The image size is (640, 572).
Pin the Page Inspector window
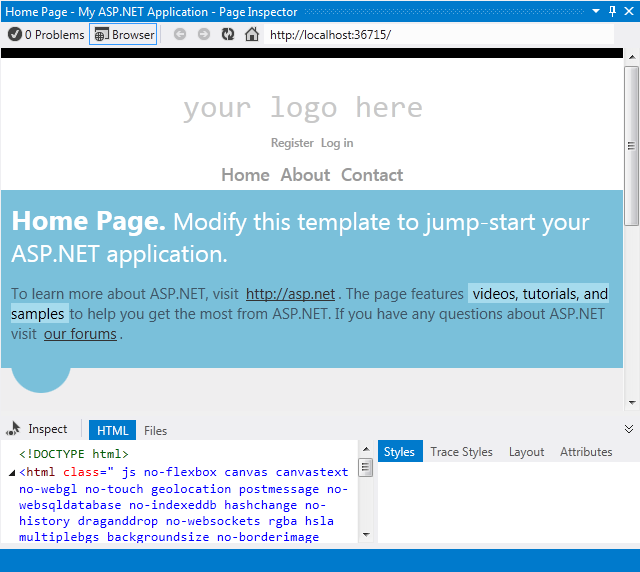[x=612, y=11]
